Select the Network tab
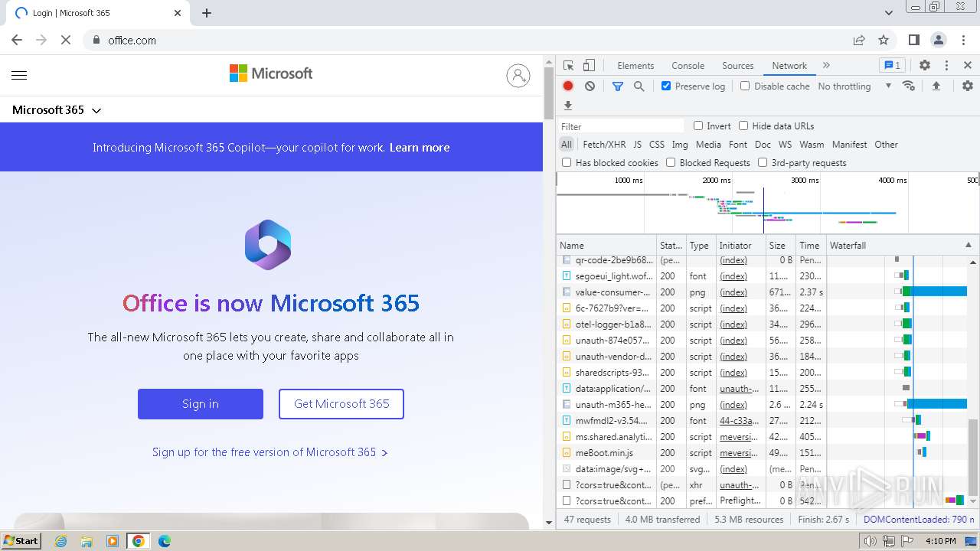The width and height of the screenshot is (980, 551). point(789,66)
